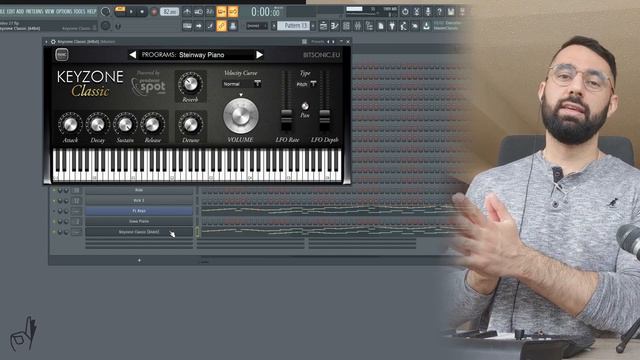Image resolution: width=640 pixels, height=360 pixels.
Task: Toggle the orange overdub recording button
Action: (x=221, y=12)
